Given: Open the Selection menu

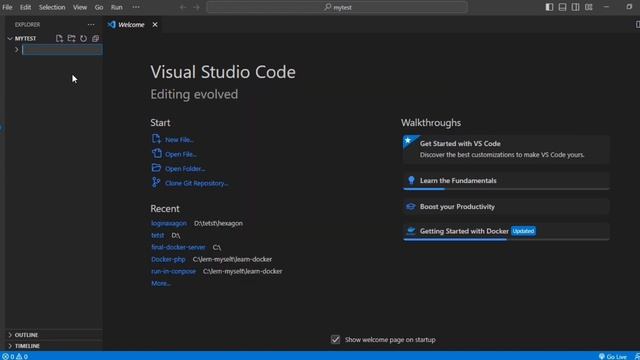Looking at the screenshot, I should pyautogui.click(x=52, y=7).
